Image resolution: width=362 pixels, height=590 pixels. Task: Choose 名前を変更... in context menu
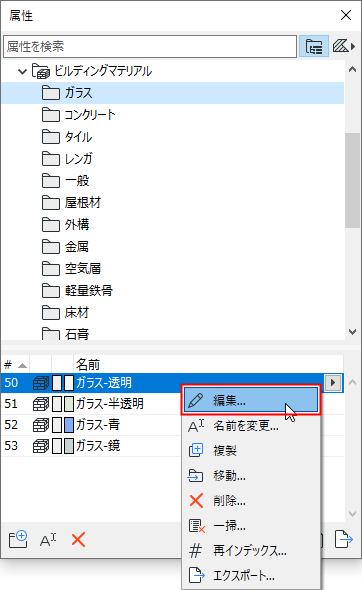coord(251,426)
